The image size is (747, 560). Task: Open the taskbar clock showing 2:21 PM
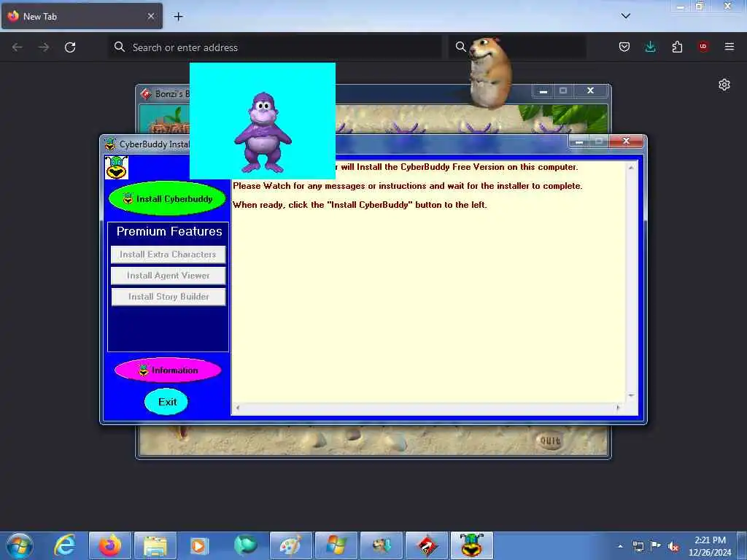click(x=710, y=546)
